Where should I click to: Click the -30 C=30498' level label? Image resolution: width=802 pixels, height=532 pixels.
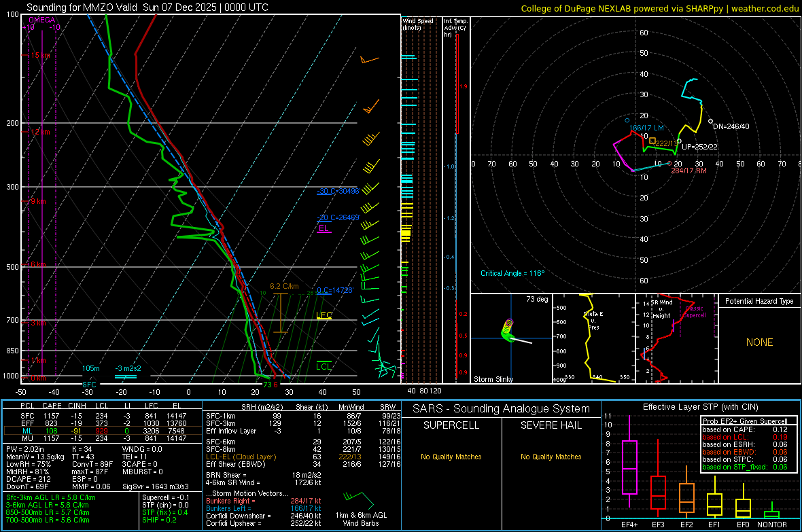click(x=338, y=192)
